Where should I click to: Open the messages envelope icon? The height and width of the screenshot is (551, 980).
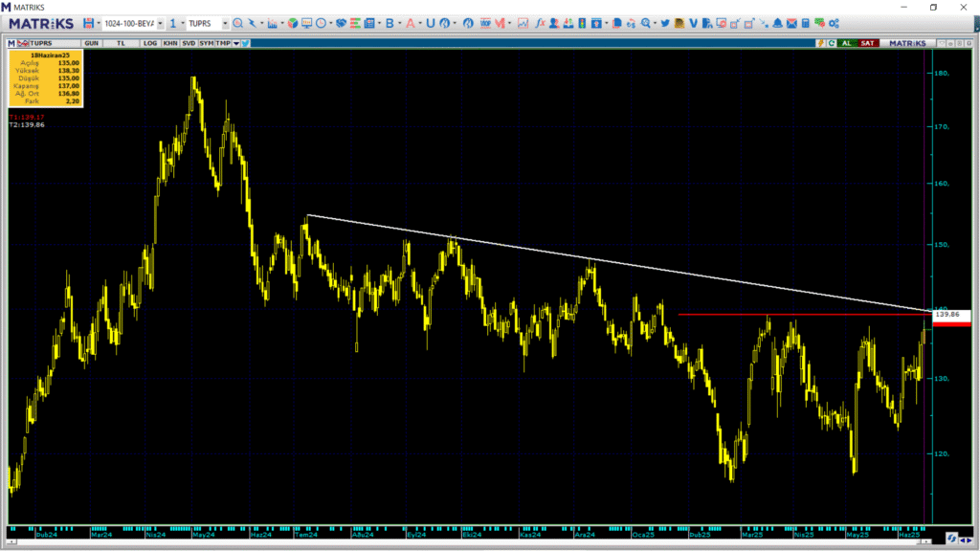click(x=791, y=22)
